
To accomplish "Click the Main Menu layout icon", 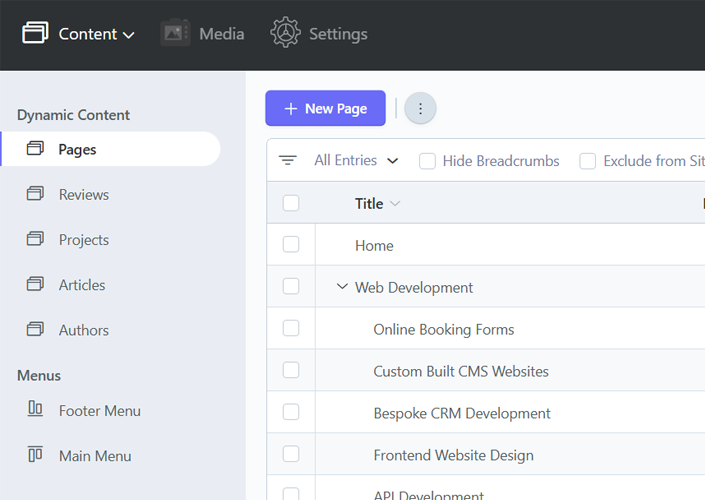I will point(35,454).
